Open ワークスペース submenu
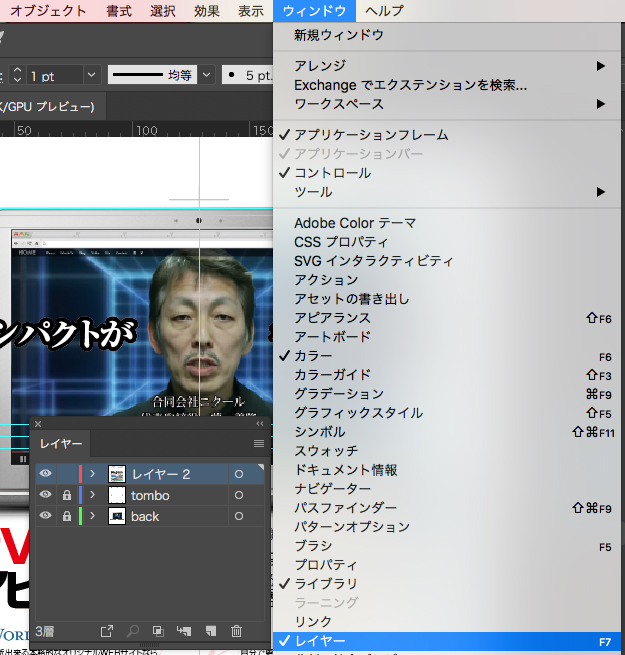Viewport: 625px width, 655px height. 447,104
